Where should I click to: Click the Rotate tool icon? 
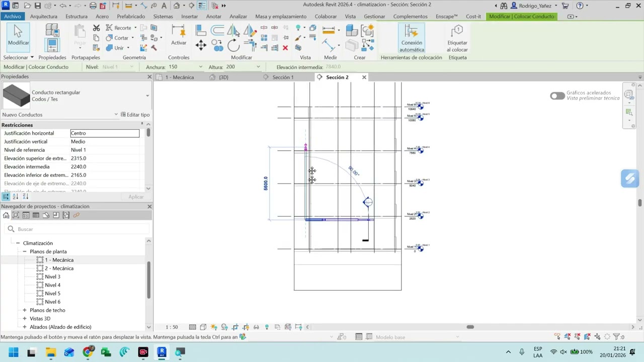tap(233, 46)
